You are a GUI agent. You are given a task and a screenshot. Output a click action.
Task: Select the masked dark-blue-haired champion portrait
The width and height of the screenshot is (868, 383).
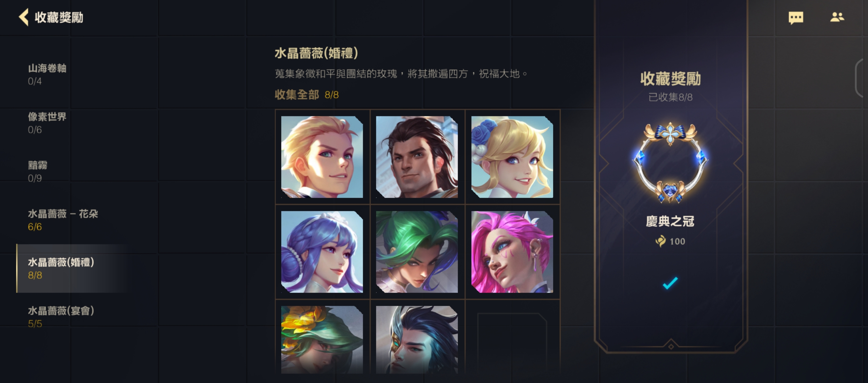(x=417, y=340)
